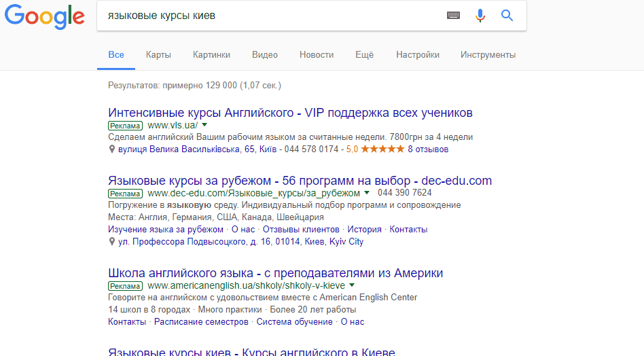Open Языковые курсы киев result title
The width and height of the screenshot is (644, 356).
click(x=251, y=351)
